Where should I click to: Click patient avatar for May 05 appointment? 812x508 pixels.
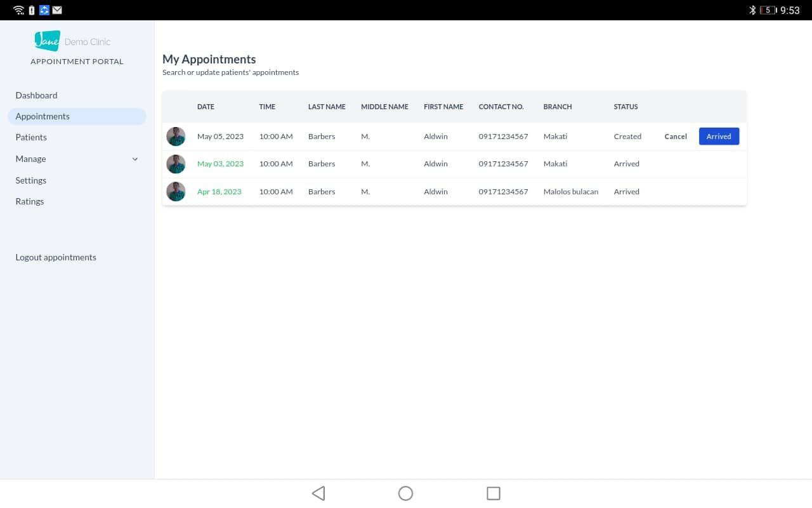click(176, 137)
